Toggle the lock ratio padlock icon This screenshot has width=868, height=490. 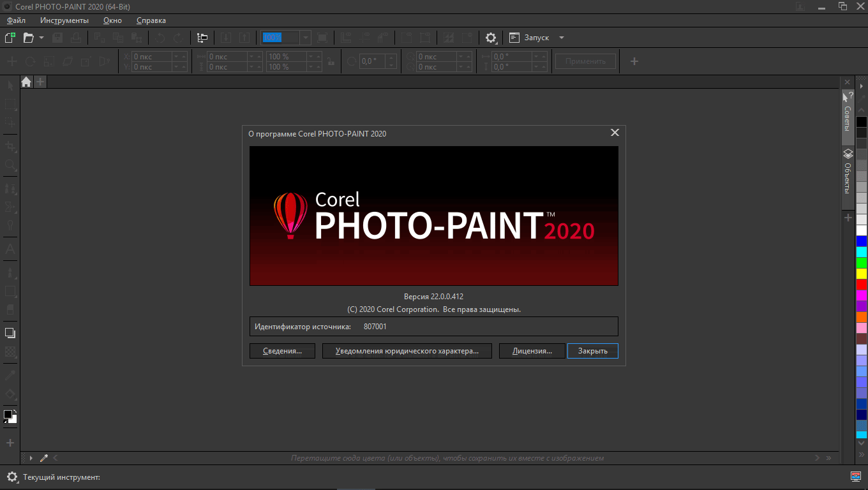(x=330, y=62)
